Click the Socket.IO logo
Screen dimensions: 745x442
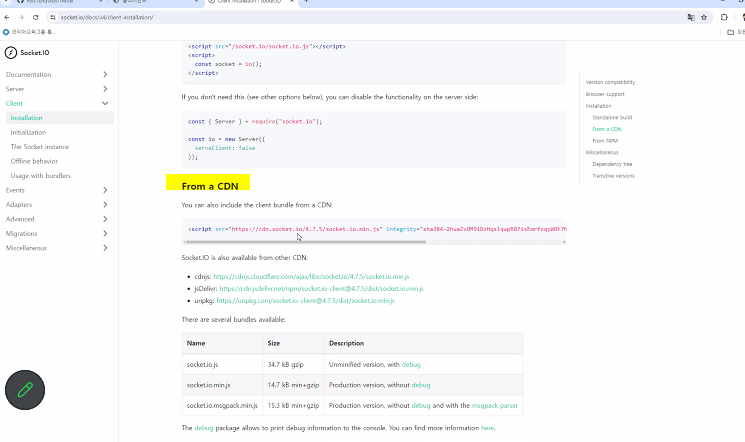click(27, 53)
